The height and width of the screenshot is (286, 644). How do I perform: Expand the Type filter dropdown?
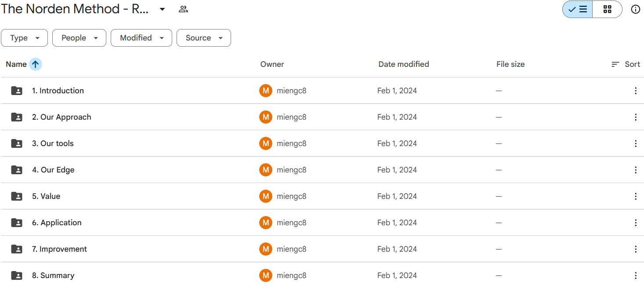click(24, 38)
